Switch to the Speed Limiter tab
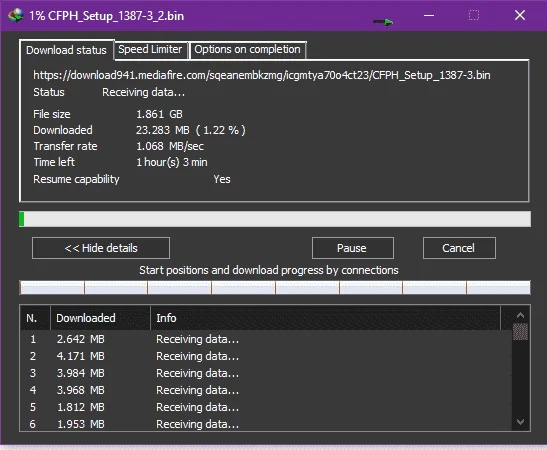 coord(150,50)
